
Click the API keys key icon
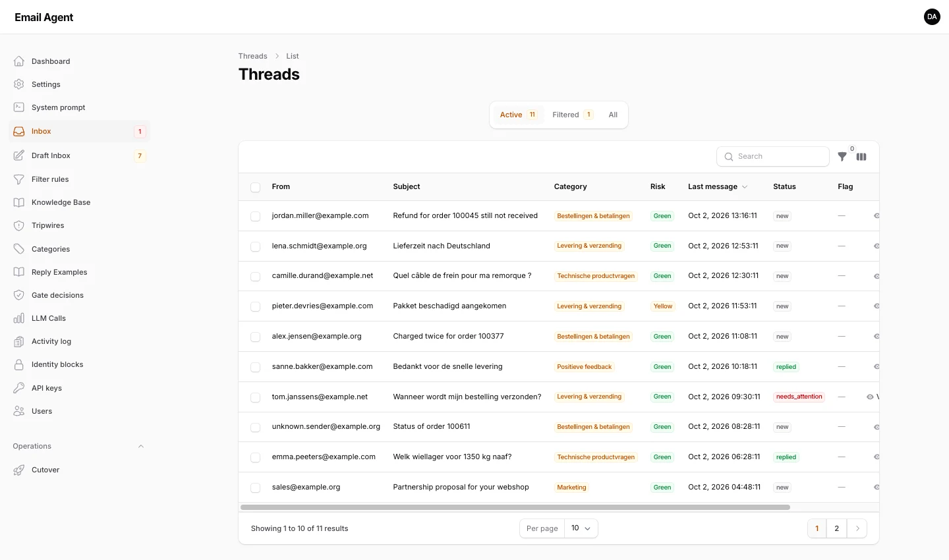(19, 388)
